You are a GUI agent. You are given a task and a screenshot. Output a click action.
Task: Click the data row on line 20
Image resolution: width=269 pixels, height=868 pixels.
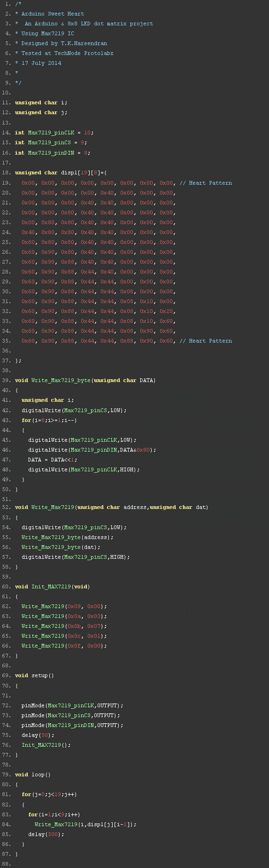click(x=99, y=193)
